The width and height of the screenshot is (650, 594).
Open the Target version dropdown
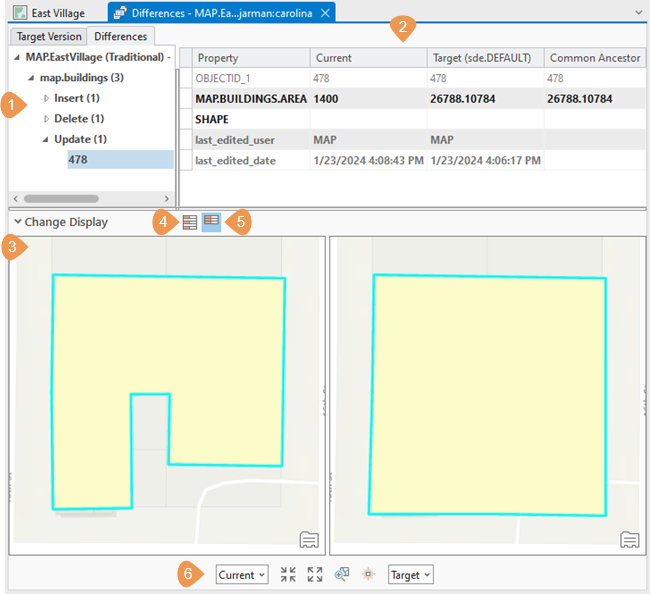point(410,574)
